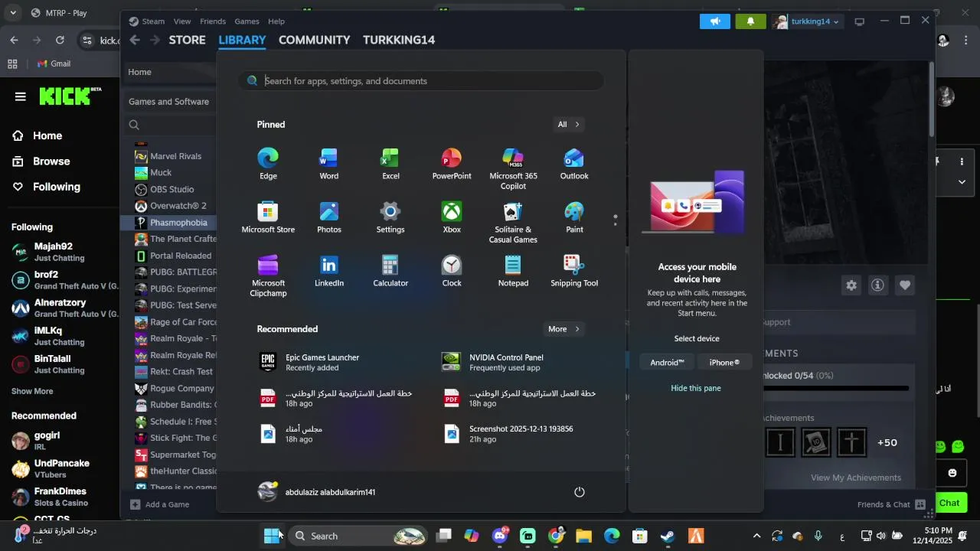Image resolution: width=980 pixels, height=551 pixels.
Task: Open Kick hamburger menu
Action: pyautogui.click(x=20, y=96)
